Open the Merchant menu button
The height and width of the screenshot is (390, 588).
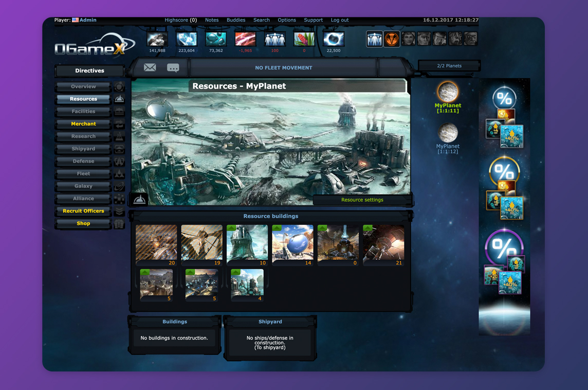pyautogui.click(x=83, y=124)
